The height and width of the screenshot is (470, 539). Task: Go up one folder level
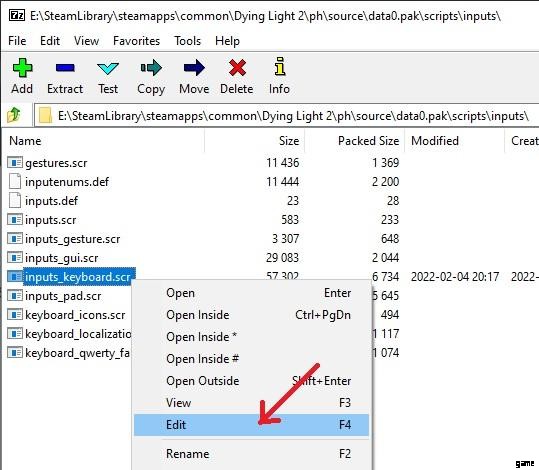coord(14,115)
